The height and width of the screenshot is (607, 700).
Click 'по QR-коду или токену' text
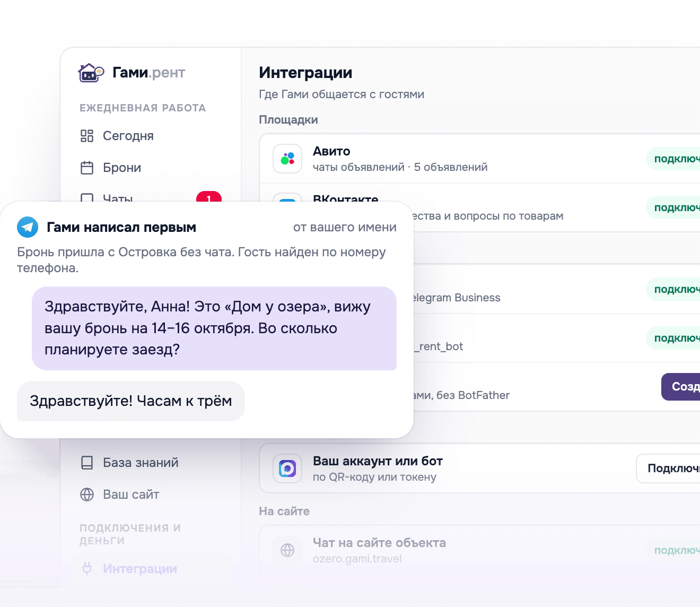(374, 477)
